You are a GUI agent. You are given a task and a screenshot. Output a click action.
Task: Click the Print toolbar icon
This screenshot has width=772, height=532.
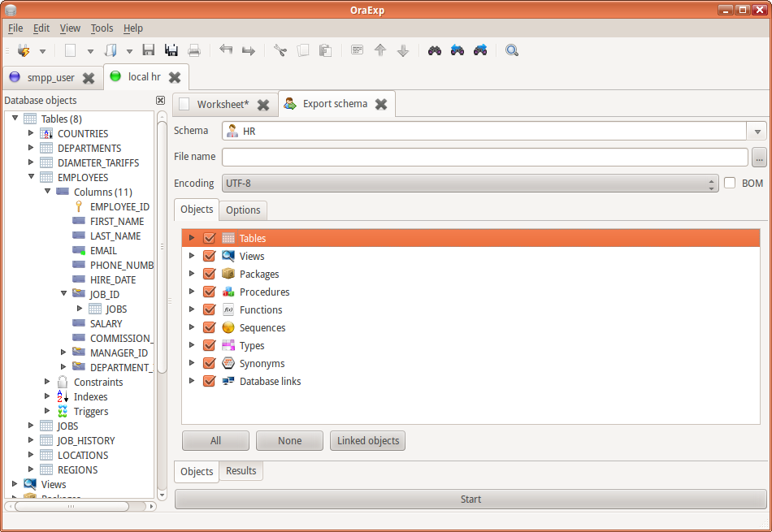coord(194,50)
